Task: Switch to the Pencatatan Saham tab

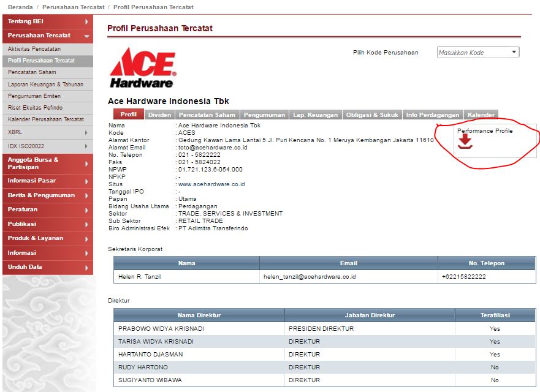Action: click(x=207, y=115)
